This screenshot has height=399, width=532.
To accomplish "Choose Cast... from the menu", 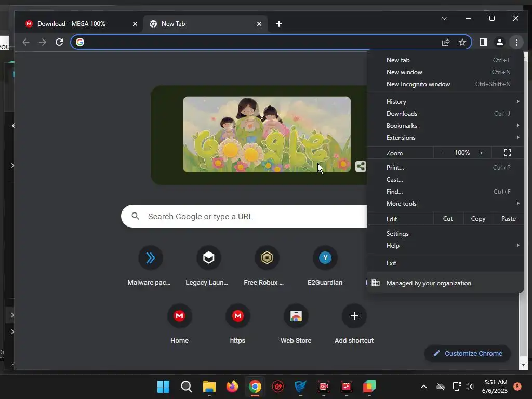I will pos(445,179).
